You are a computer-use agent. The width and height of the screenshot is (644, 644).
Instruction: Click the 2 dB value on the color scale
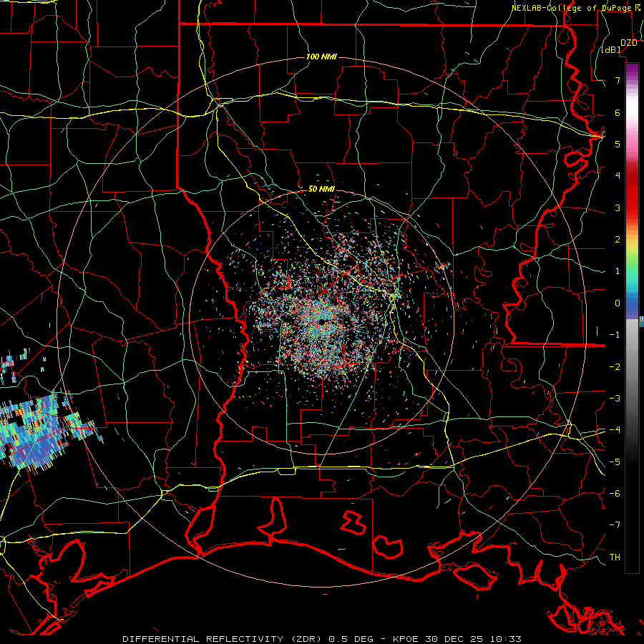click(618, 240)
